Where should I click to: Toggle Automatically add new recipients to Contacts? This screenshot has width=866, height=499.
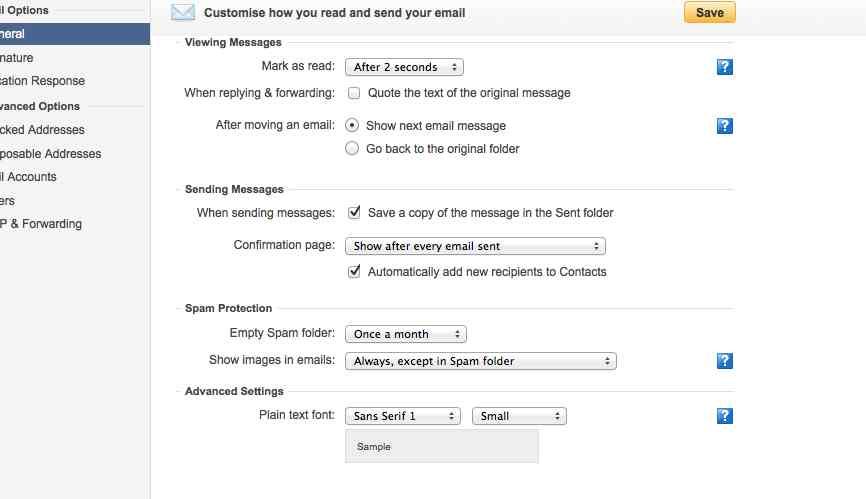[x=354, y=271]
